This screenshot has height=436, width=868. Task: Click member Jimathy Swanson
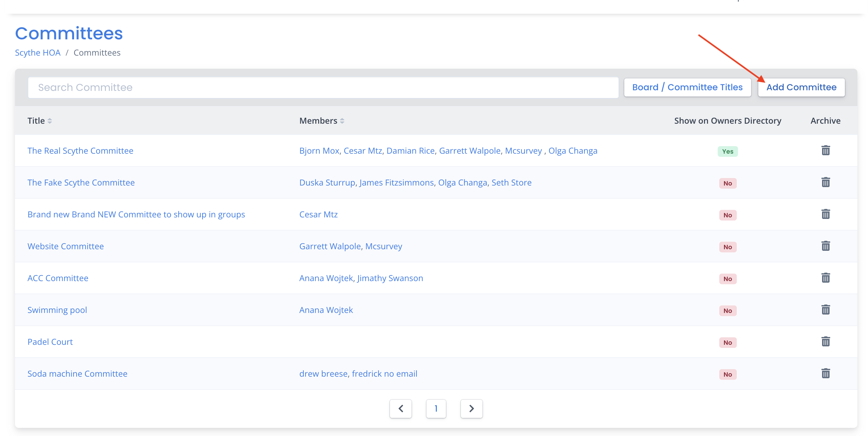point(390,278)
